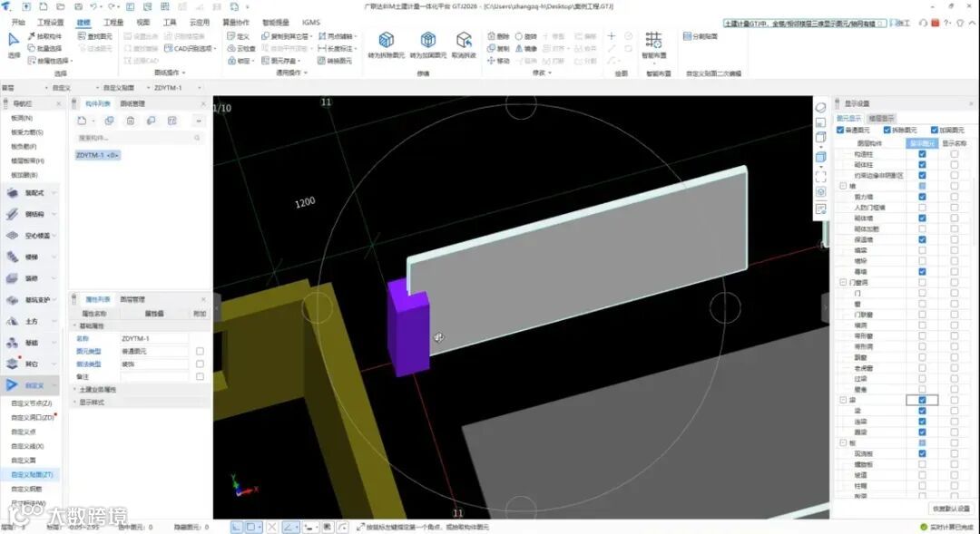
Task: Click the draw point plus icon
Action: pos(612,36)
